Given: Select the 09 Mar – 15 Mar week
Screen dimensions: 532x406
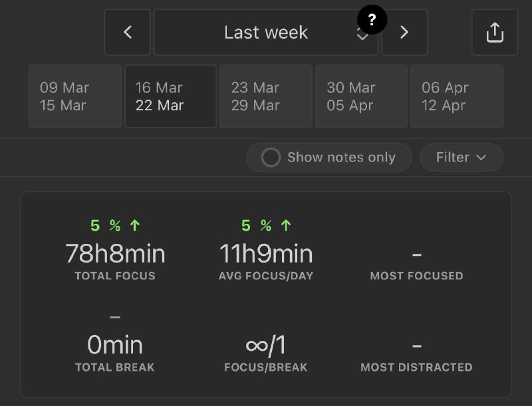Looking at the screenshot, I should point(74,96).
